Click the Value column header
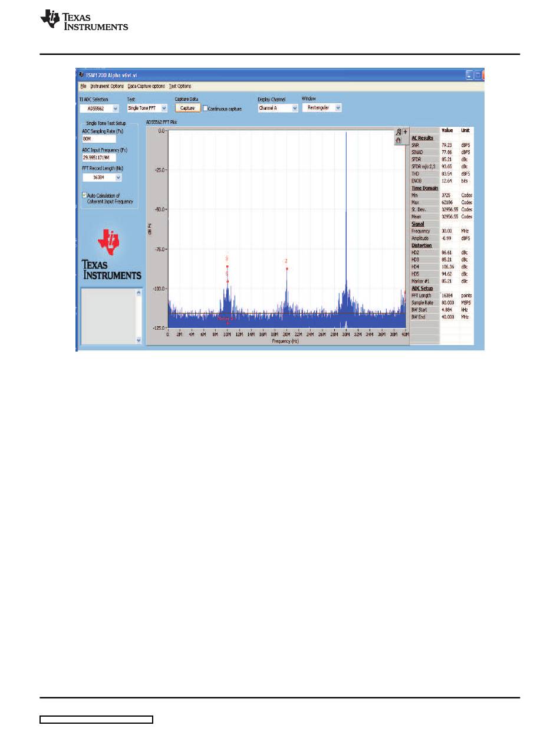Image resolution: width=560 pixels, height=732 pixels. pos(447,130)
